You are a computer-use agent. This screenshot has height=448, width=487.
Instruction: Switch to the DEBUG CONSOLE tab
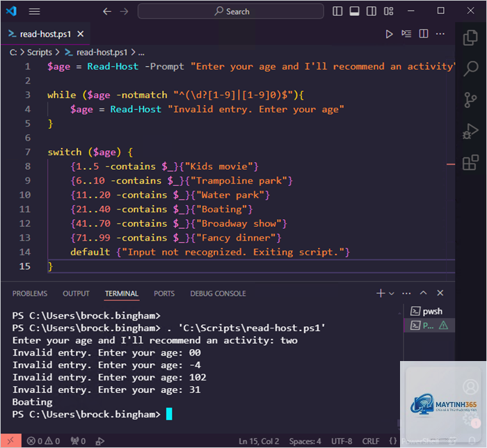tap(218, 294)
